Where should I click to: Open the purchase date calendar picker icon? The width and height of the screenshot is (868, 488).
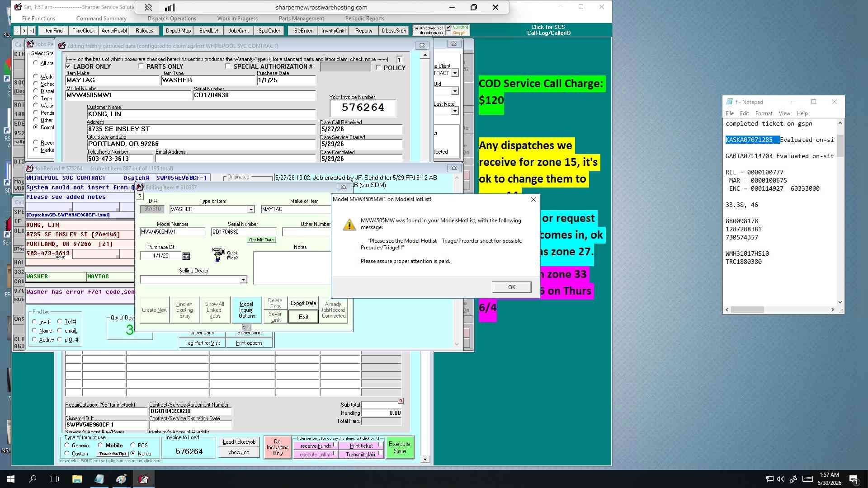pyautogui.click(x=186, y=256)
